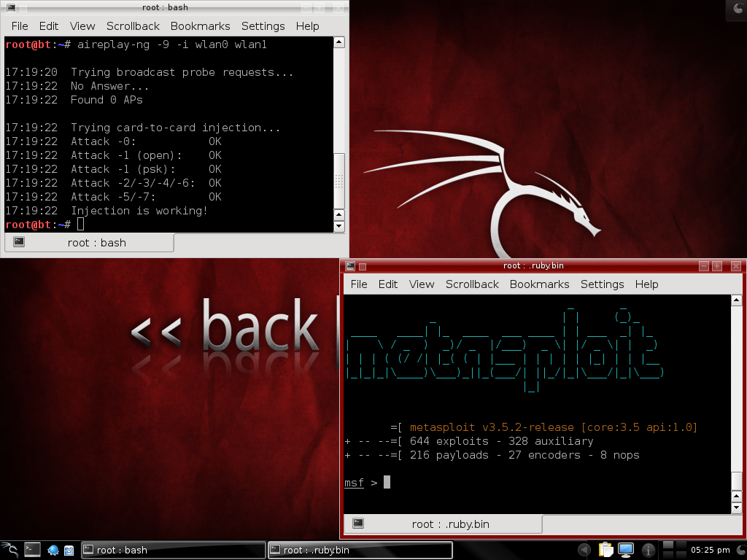Click the bash window titlebar terminal icon

click(x=10, y=7)
